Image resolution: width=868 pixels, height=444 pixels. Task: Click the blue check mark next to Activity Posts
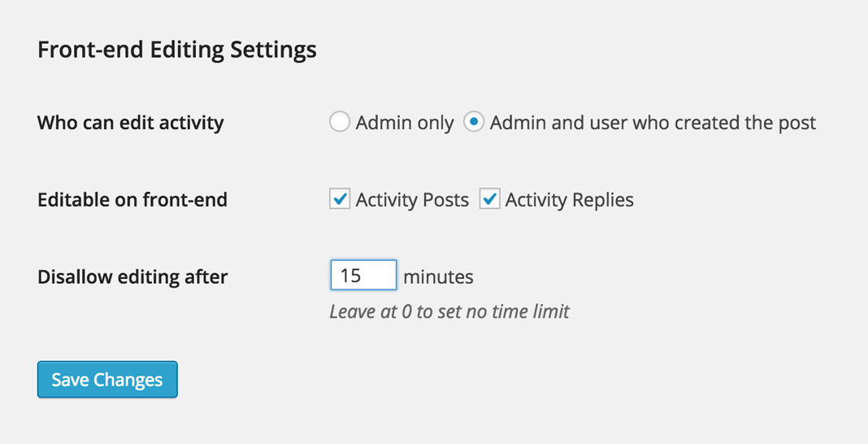click(x=340, y=199)
